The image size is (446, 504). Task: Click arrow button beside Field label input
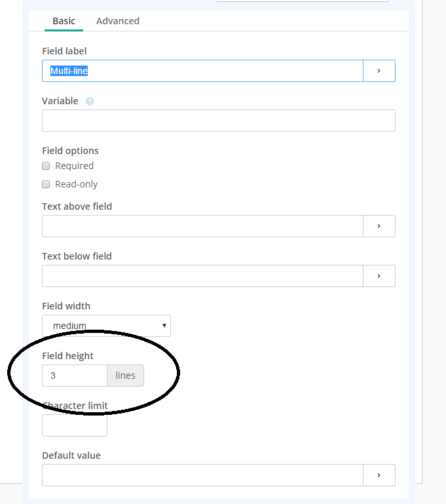(379, 71)
